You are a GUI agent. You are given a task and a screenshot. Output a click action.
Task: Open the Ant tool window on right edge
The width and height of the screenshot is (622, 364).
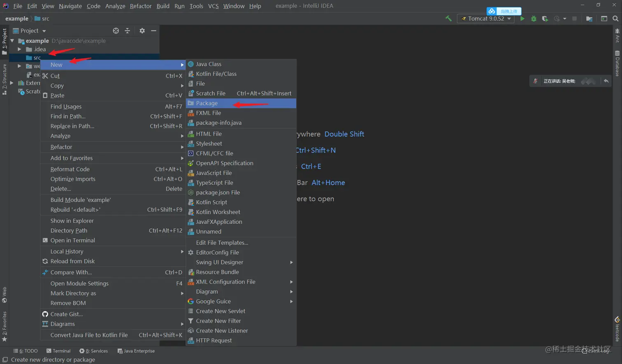[617, 36]
